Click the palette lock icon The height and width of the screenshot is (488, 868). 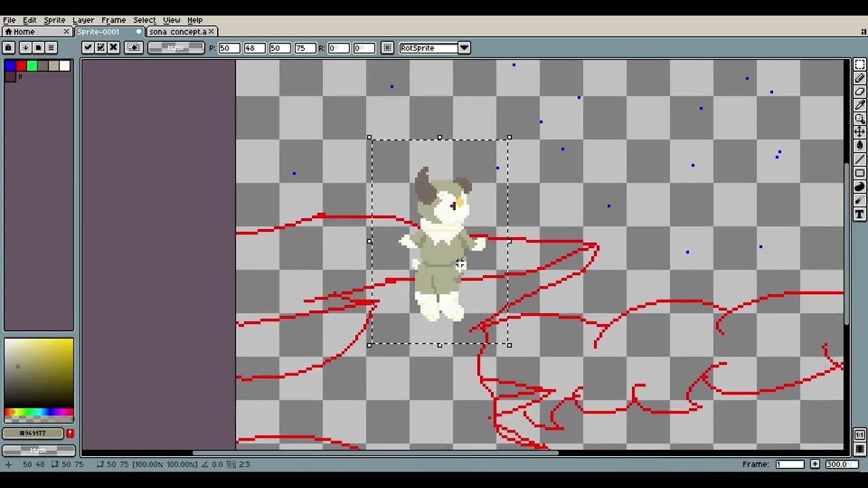8,47
